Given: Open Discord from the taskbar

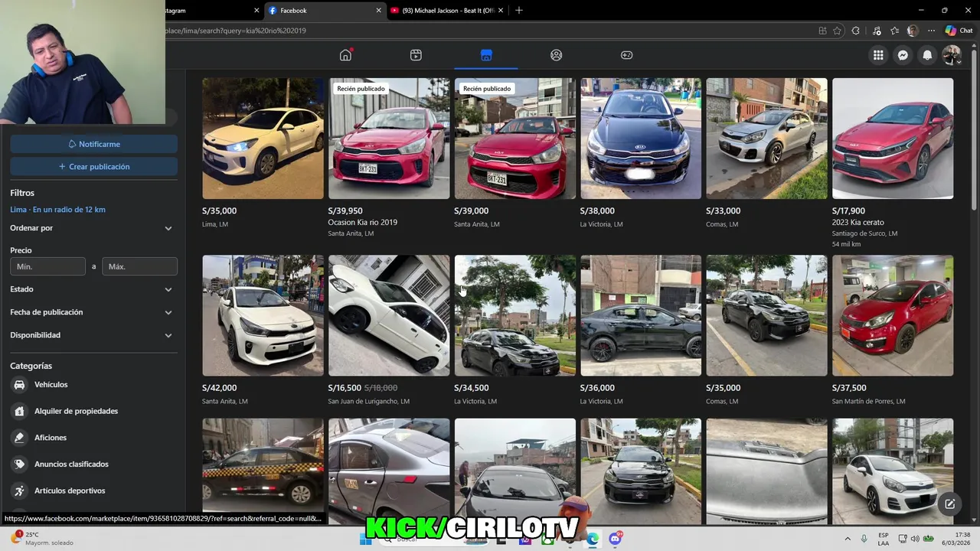Looking at the screenshot, I should (x=615, y=539).
